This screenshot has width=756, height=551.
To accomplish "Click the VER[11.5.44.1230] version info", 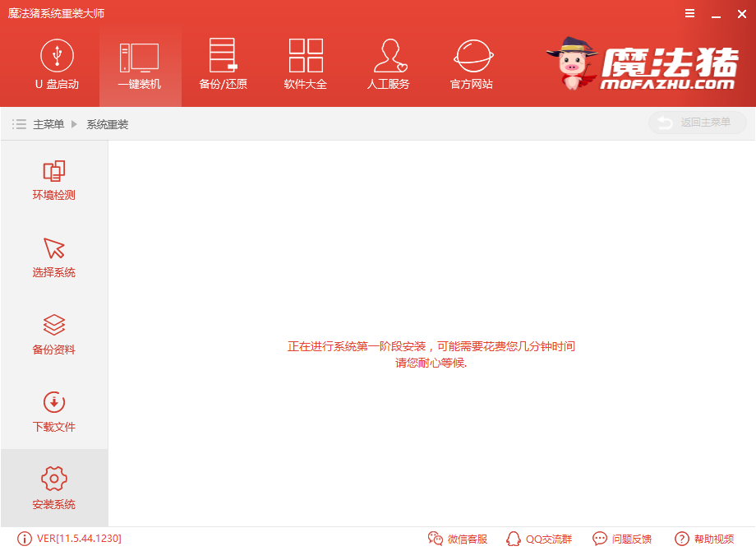I will tap(70, 539).
